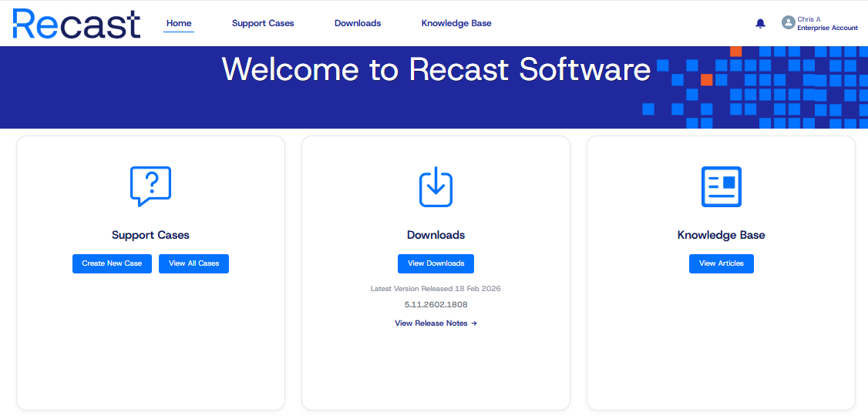The image size is (868, 419).
Task: Click the View Articles button
Action: coord(722,263)
